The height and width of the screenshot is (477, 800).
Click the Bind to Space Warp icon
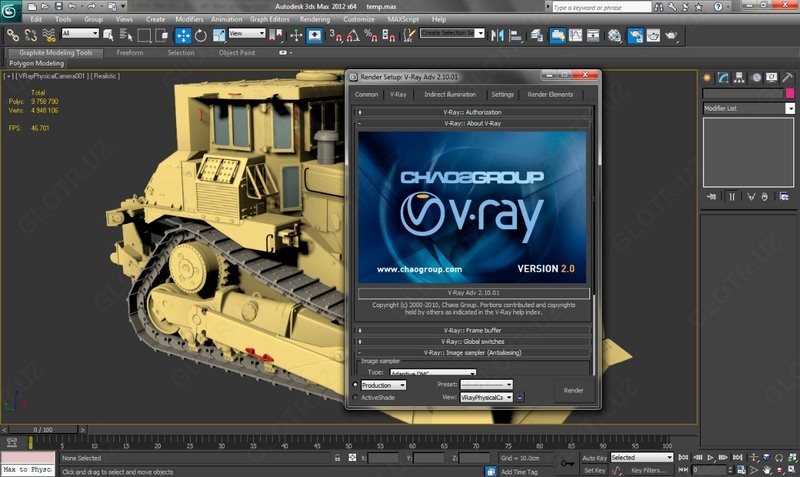coord(49,35)
